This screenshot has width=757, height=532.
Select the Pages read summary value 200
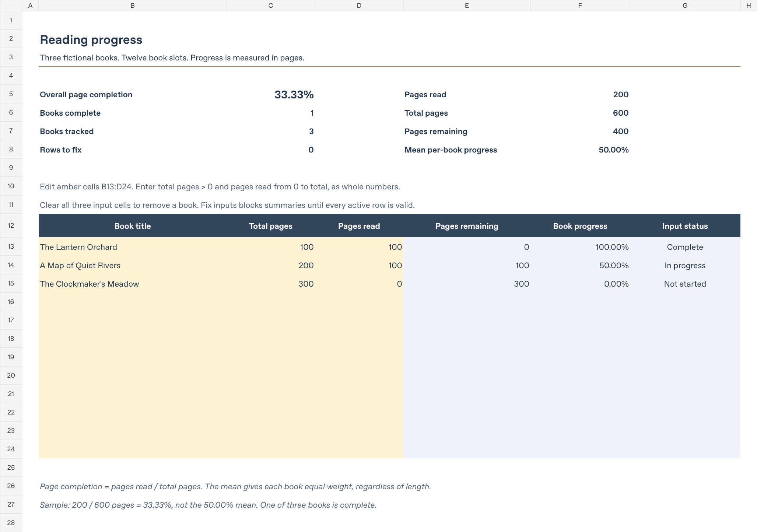click(621, 95)
